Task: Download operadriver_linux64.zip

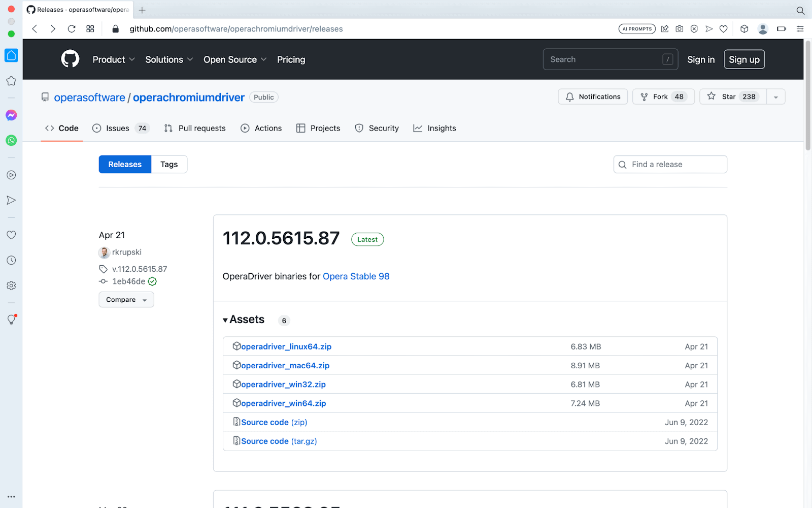Action: click(x=286, y=346)
